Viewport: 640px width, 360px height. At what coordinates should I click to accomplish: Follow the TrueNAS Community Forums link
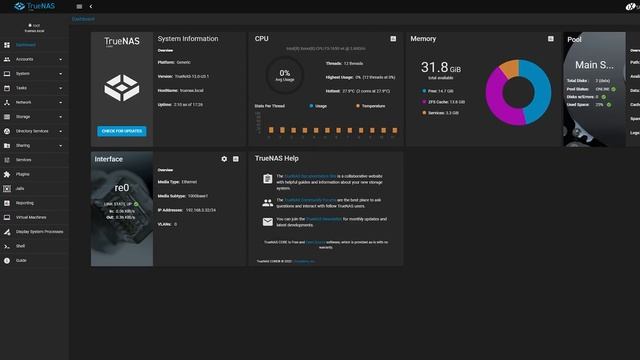click(310, 200)
